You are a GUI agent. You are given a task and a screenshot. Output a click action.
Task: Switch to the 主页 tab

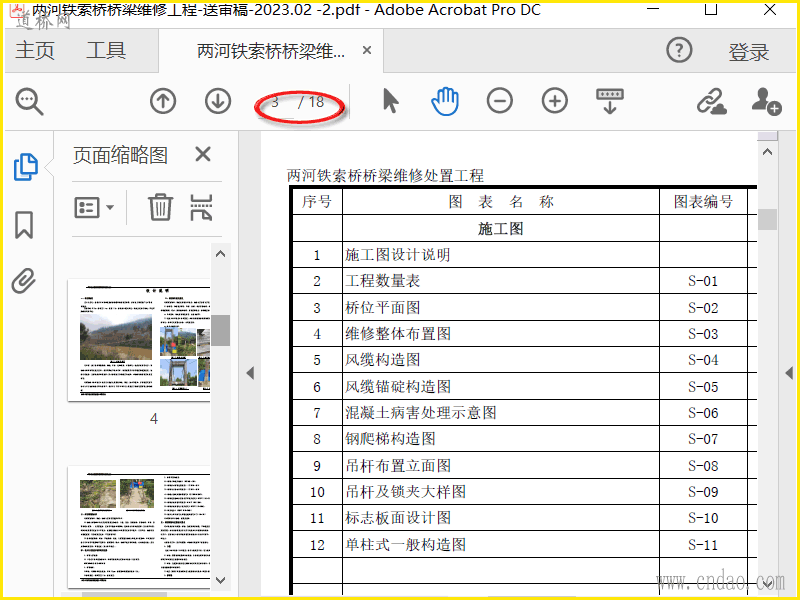pyautogui.click(x=35, y=51)
